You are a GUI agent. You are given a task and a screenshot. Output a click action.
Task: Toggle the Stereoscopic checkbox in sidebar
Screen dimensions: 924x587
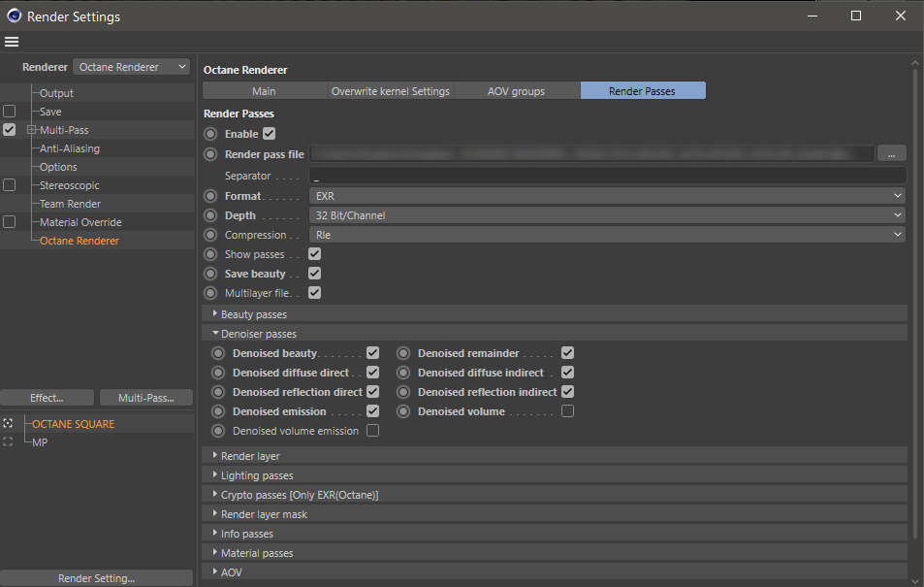[x=10, y=185]
